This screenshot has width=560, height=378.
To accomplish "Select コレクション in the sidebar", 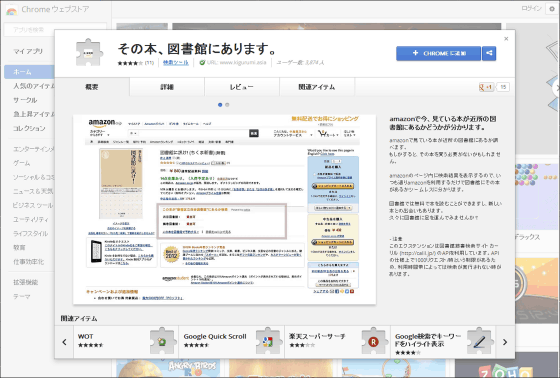I will (x=29, y=128).
